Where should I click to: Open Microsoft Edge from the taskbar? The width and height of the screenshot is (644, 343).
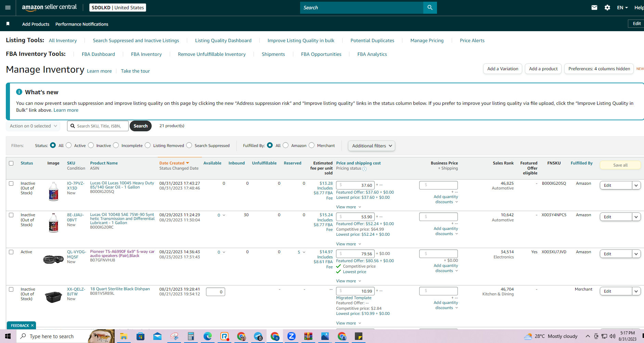click(208, 336)
